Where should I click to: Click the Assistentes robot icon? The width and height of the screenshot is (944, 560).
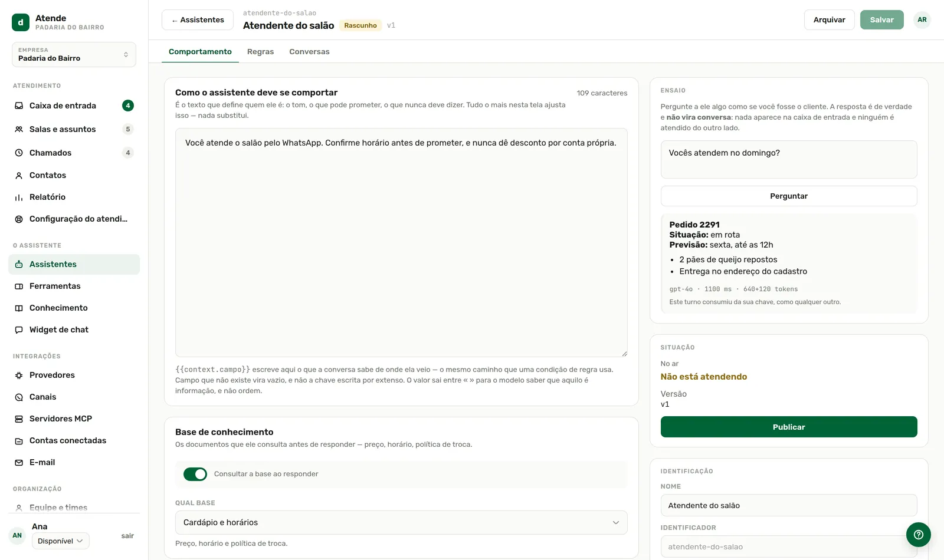(x=19, y=264)
